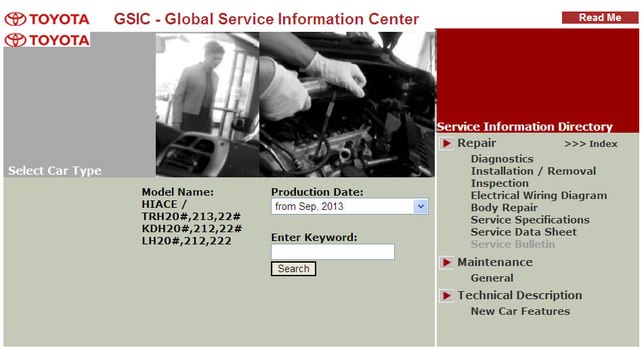Open the Read Me button

pos(599,18)
